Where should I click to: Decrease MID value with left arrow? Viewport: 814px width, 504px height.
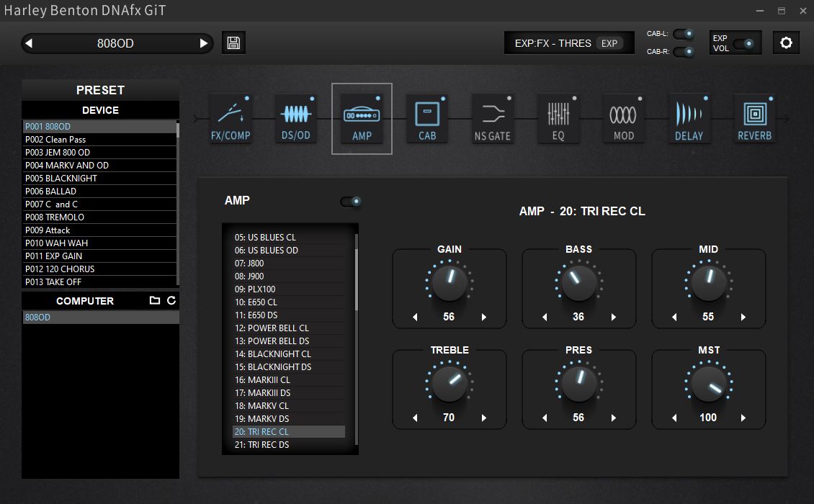674,317
